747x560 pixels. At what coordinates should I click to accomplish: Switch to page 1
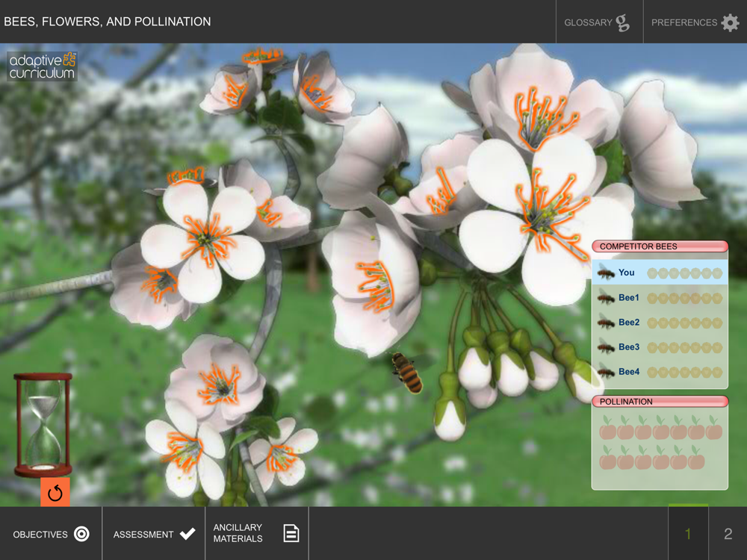point(688,534)
